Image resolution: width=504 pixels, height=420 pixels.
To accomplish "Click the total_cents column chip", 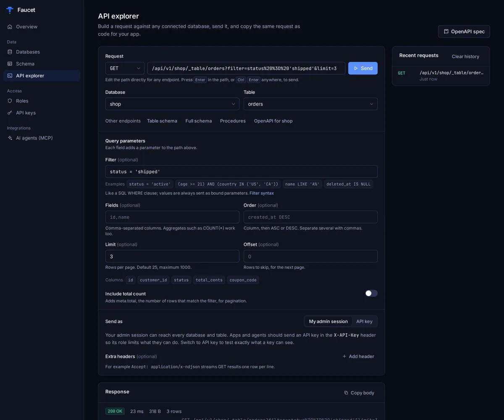I will 209,280.
